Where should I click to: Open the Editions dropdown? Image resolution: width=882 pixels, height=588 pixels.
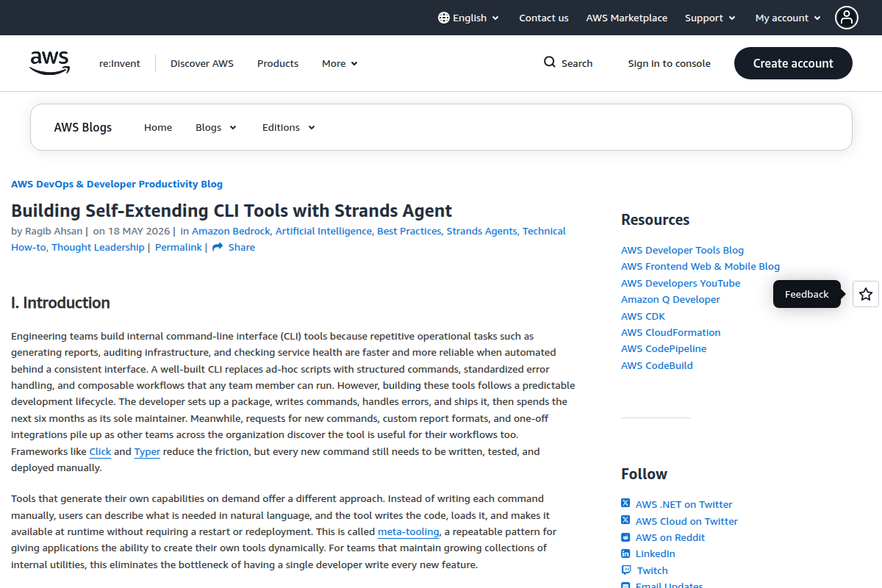pos(288,127)
